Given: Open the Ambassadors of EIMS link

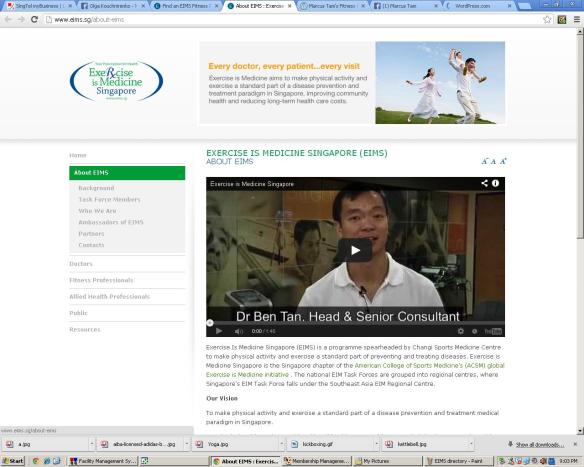Looking at the screenshot, I should pyautogui.click(x=111, y=222).
